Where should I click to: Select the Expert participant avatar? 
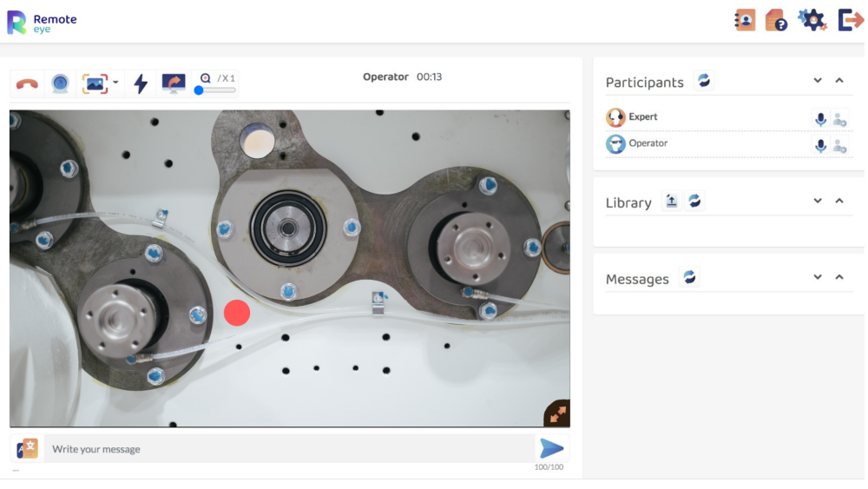click(x=615, y=117)
